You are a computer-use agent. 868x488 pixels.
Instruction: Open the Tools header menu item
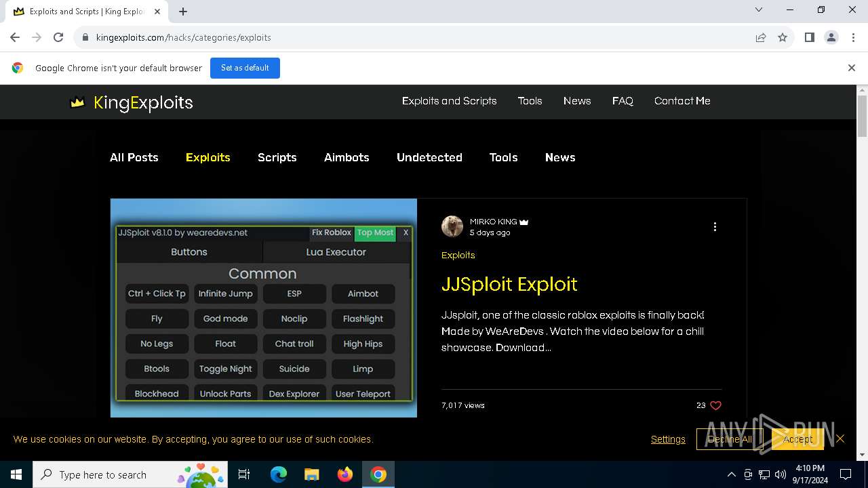[x=530, y=101]
